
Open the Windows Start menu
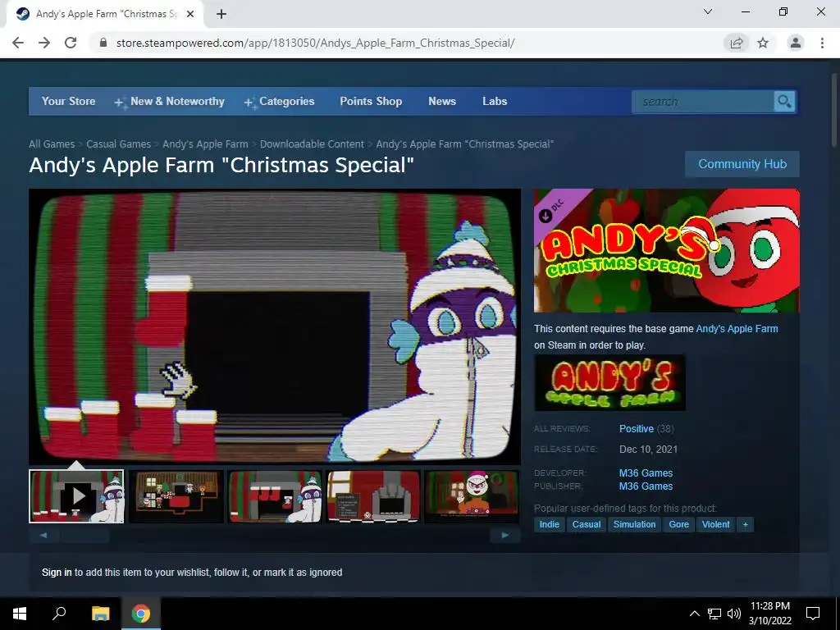(x=20, y=614)
